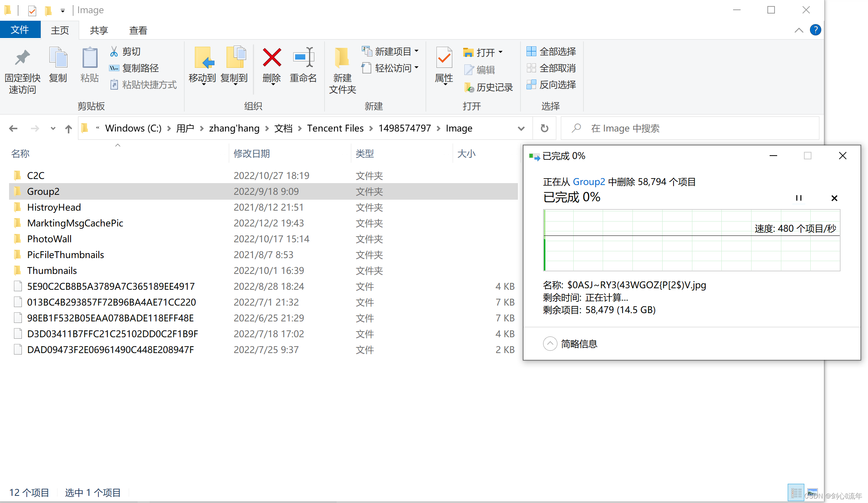Click the Rename (重命名) ribbon icon
The image size is (868, 503).
pyautogui.click(x=303, y=58)
